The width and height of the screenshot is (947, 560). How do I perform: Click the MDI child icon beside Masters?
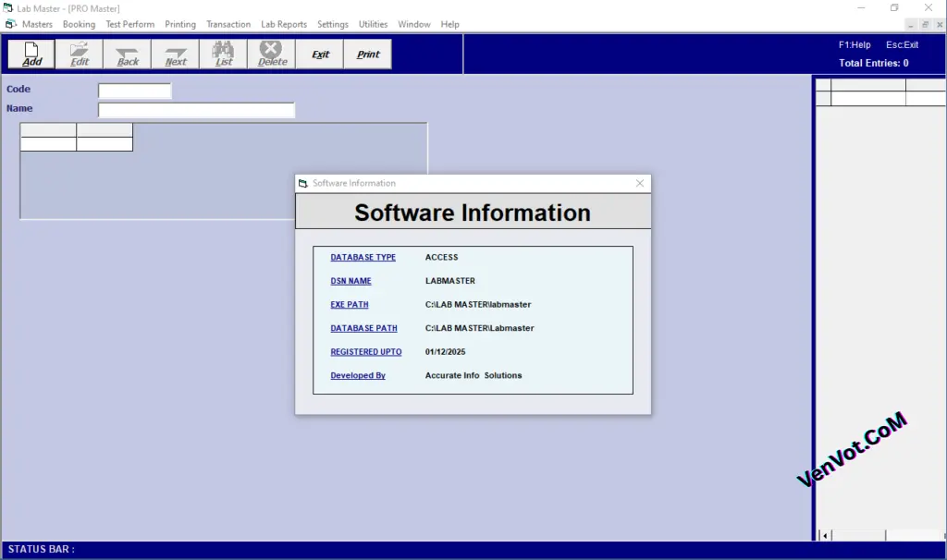pos(10,24)
